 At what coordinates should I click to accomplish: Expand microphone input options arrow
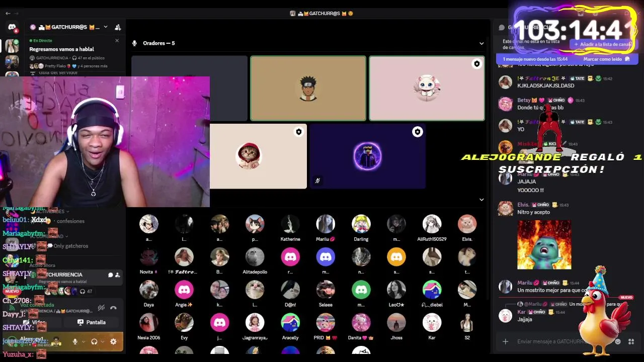coord(83,341)
